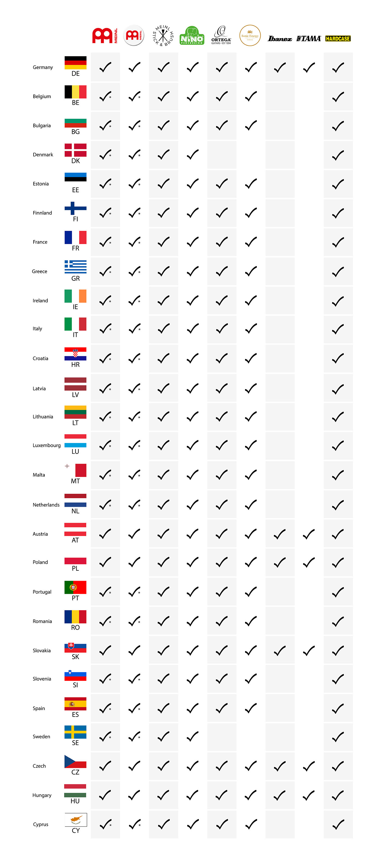This screenshot has width=382, height=868.
Task: Click the Ibanez brand logo
Action: (279, 39)
